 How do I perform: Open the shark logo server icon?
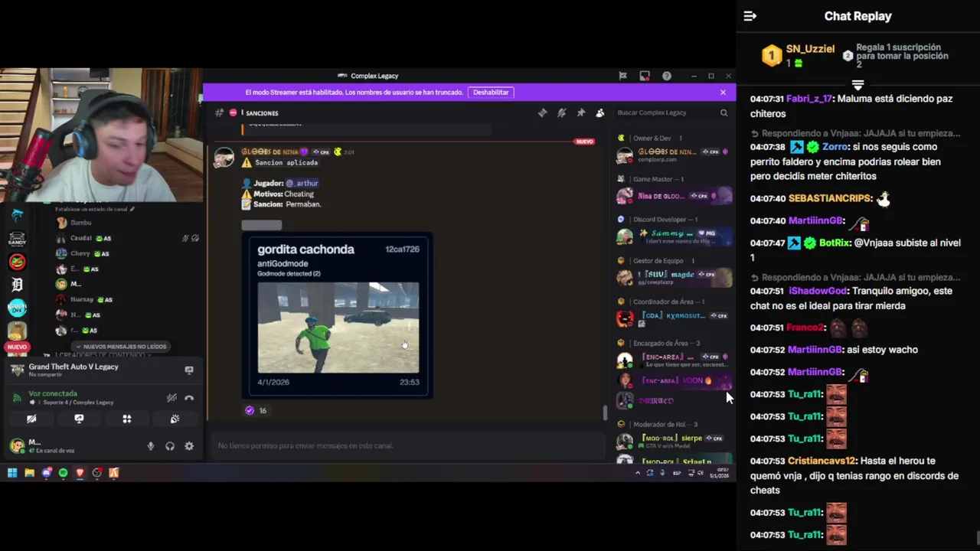[x=17, y=217]
